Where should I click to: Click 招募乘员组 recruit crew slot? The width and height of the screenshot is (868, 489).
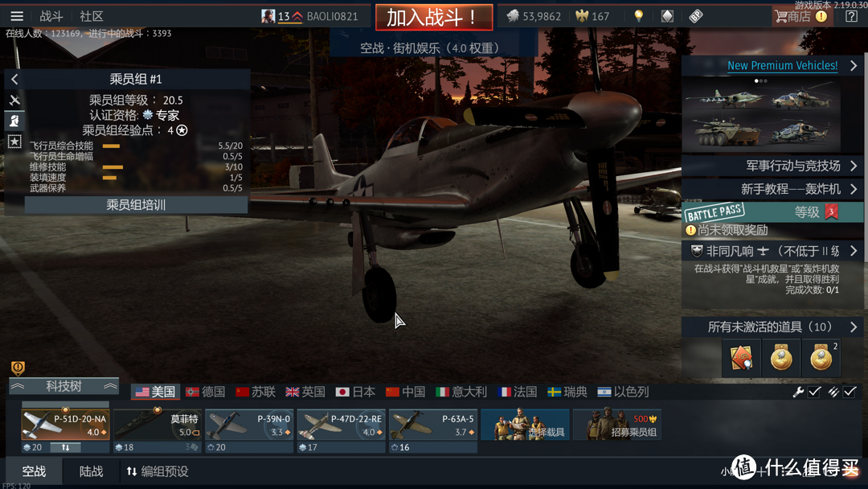coord(616,425)
